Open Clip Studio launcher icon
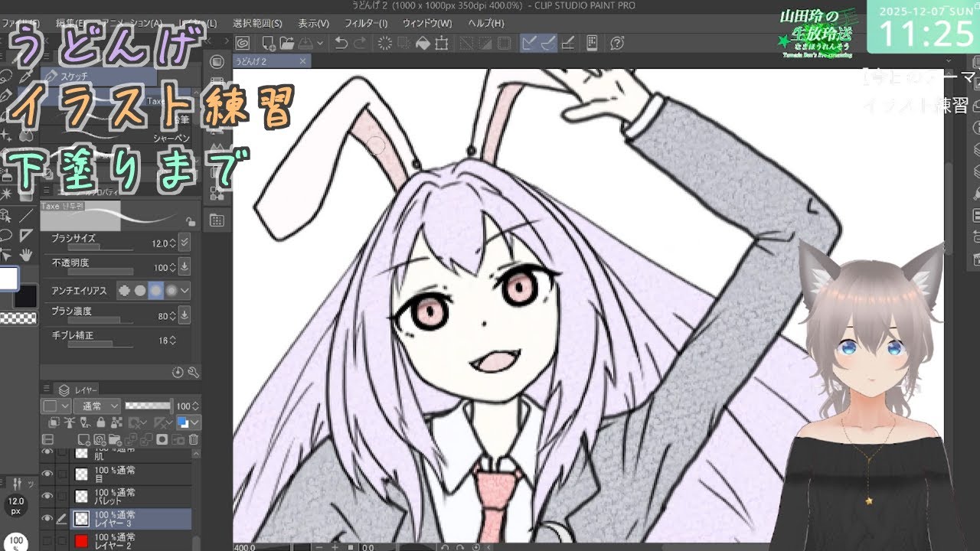 (x=243, y=44)
